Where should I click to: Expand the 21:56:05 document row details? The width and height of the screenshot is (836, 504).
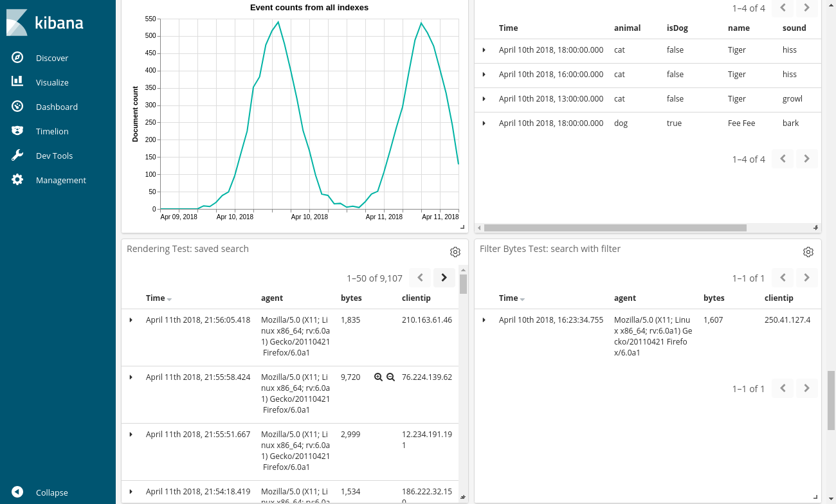(x=131, y=319)
